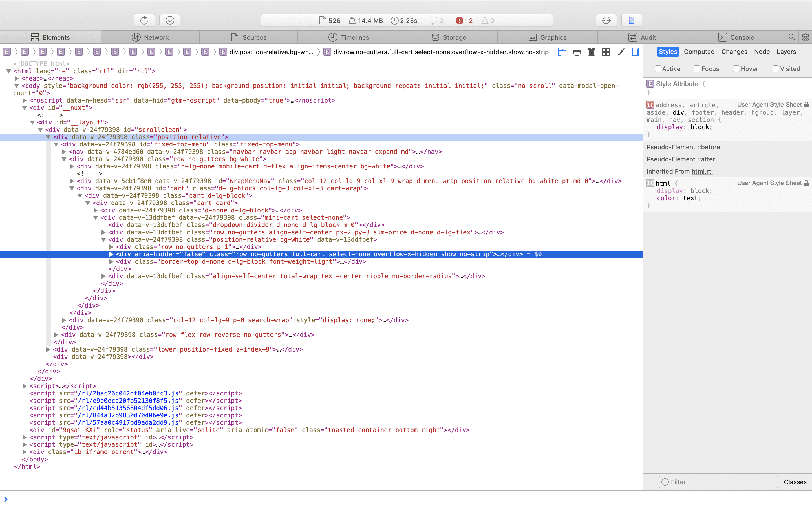Collapse the div id cart node
This screenshot has width=812, height=507.
tap(72, 188)
